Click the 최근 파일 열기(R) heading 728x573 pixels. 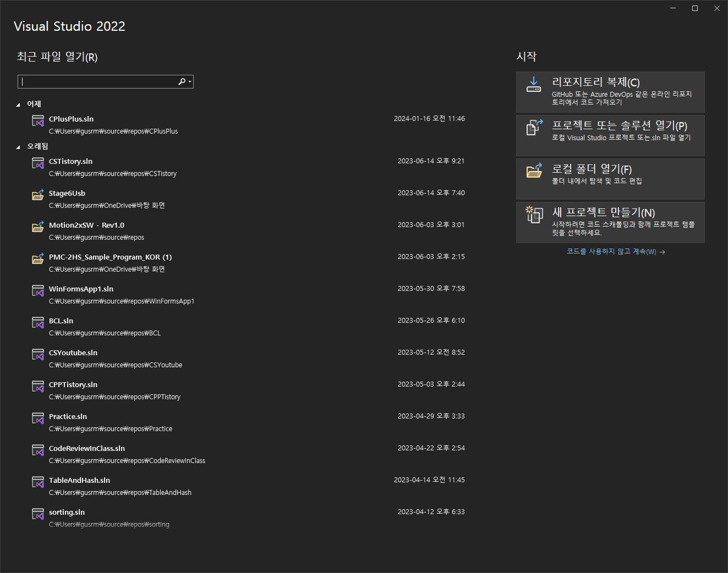(x=57, y=57)
